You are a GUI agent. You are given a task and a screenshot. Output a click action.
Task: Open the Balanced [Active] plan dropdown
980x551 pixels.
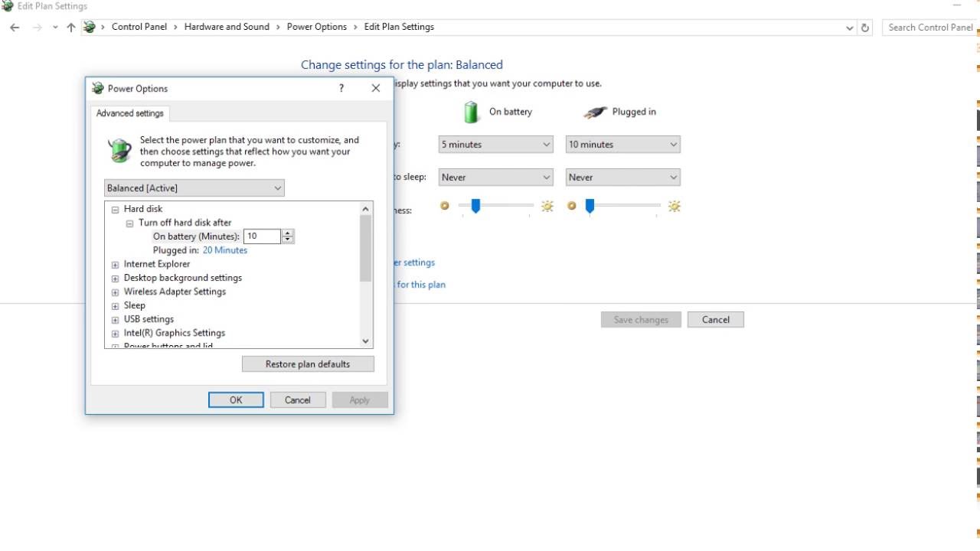point(194,188)
